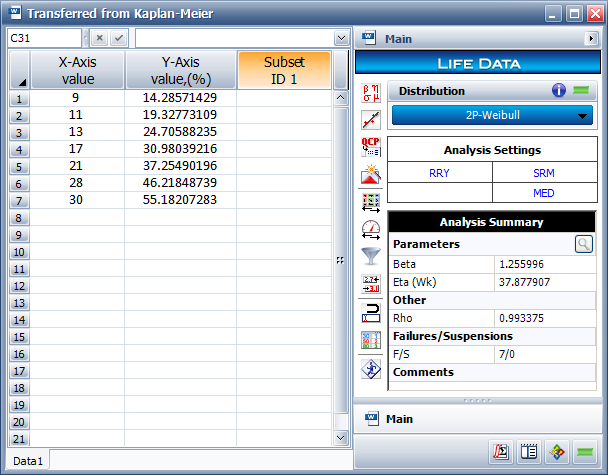
Task: Open the probability Plot icon
Action: 371,120
